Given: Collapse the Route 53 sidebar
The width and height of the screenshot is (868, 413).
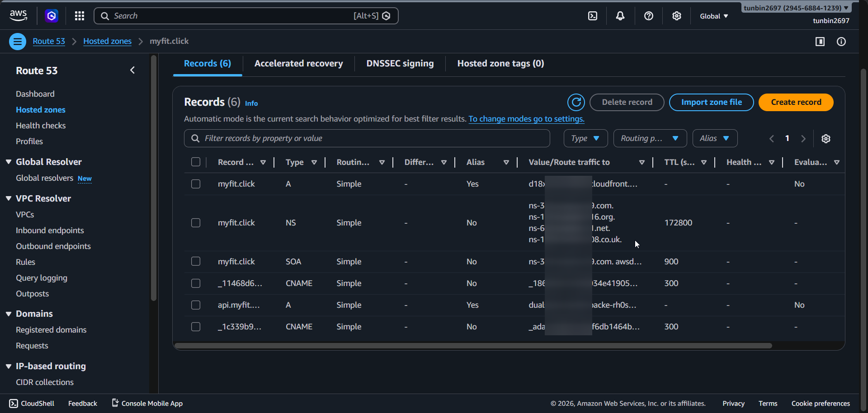Looking at the screenshot, I should click(x=132, y=70).
